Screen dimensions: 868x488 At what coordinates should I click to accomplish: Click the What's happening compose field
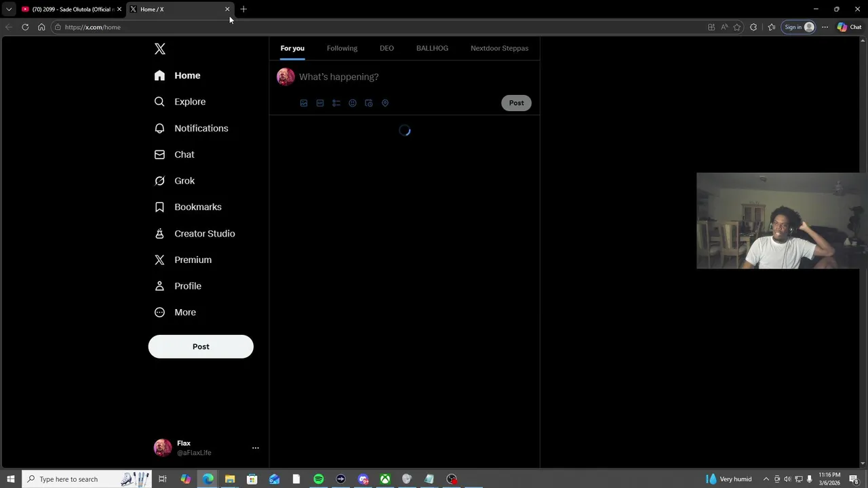(x=415, y=77)
